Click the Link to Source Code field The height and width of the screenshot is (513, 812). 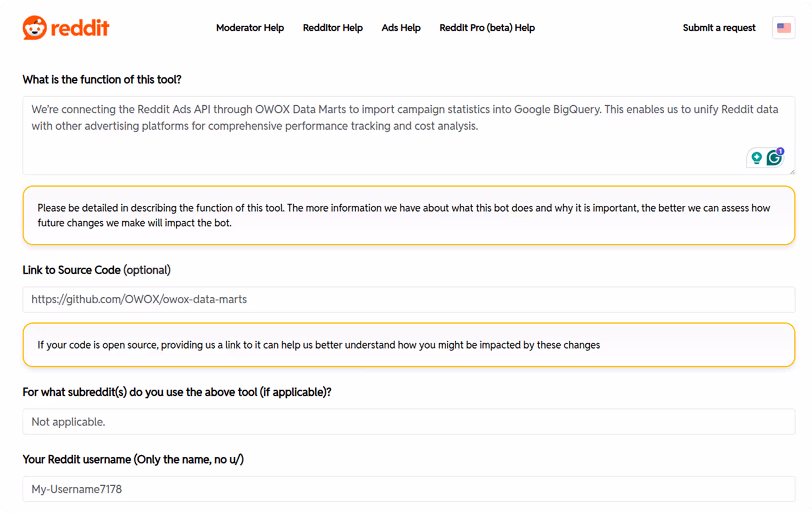[398, 299]
